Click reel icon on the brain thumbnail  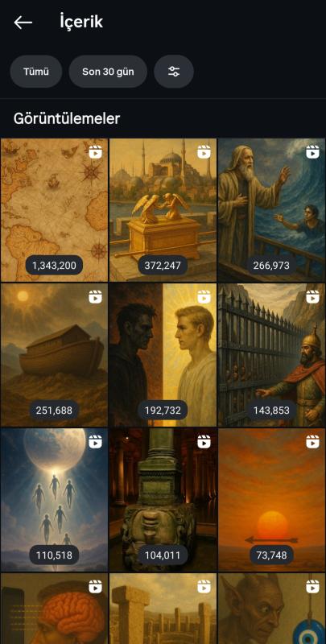coord(95,587)
